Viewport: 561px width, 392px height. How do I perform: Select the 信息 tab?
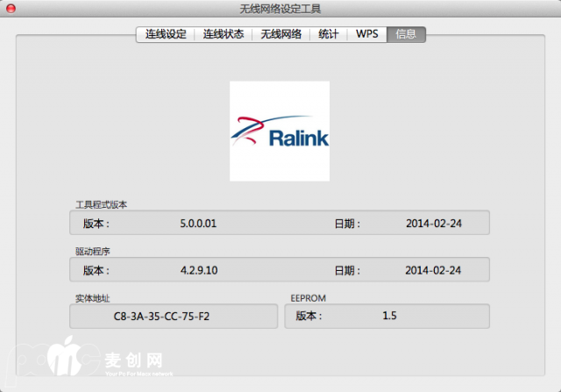click(406, 34)
